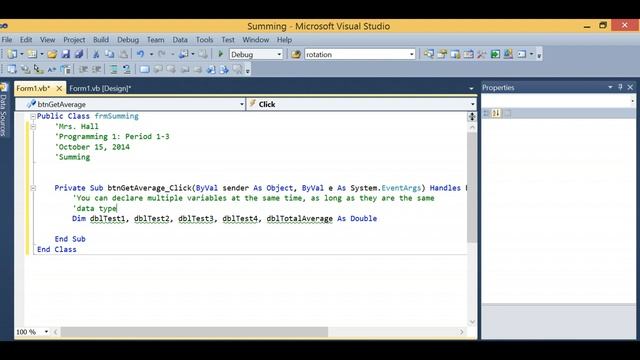Click the green Start Page toolbar icon
Screen dimensions: 640x360
(495, 54)
